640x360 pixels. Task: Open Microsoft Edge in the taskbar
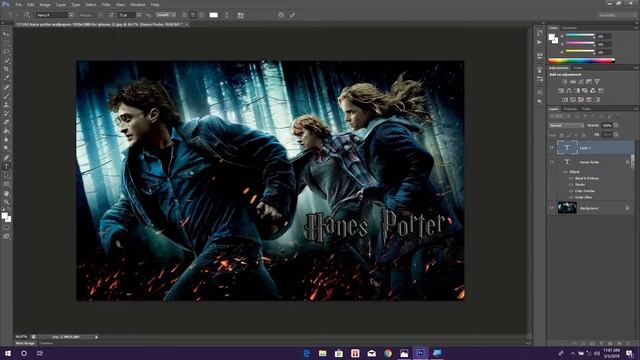[307, 353]
